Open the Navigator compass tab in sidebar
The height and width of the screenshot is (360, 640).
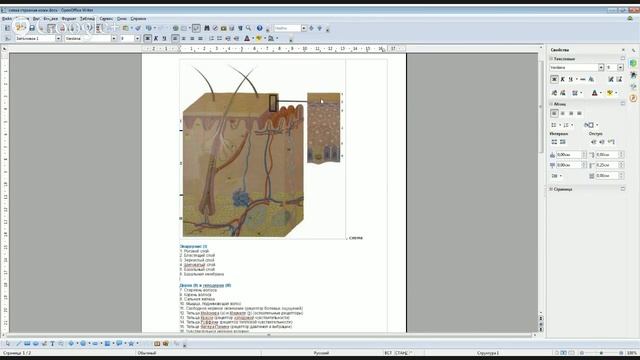tap(633, 98)
